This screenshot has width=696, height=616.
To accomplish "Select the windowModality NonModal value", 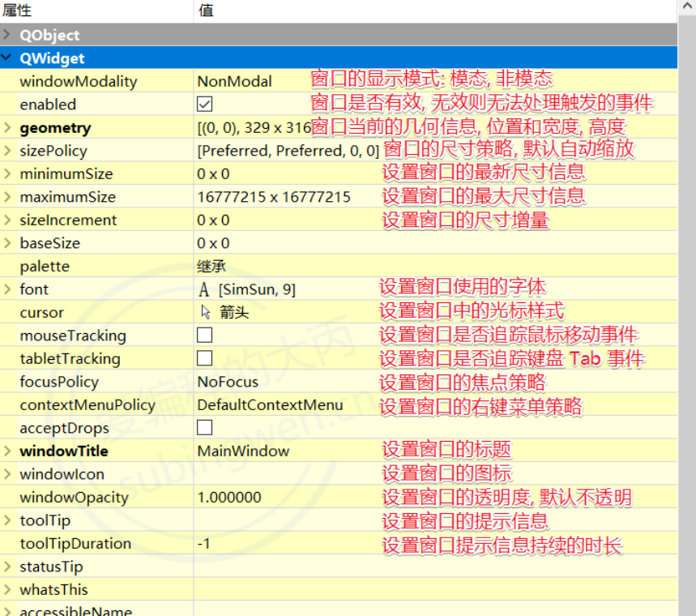I will point(234,81).
